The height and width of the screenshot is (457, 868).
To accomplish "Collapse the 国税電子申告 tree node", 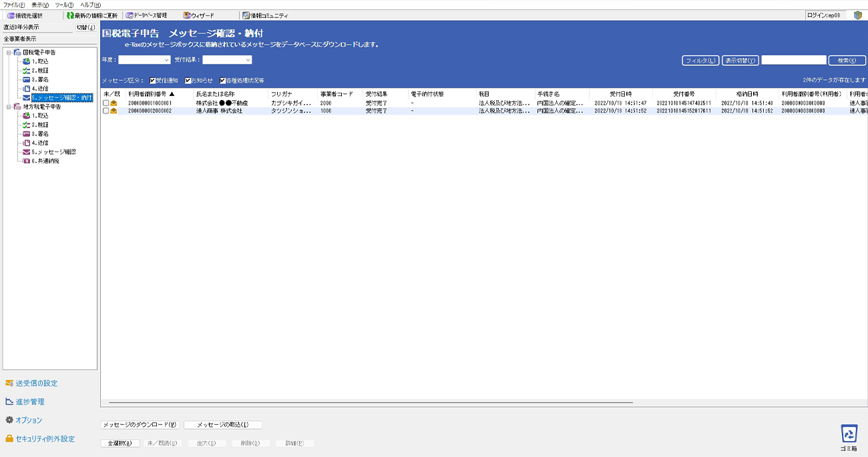I will click(x=8, y=52).
